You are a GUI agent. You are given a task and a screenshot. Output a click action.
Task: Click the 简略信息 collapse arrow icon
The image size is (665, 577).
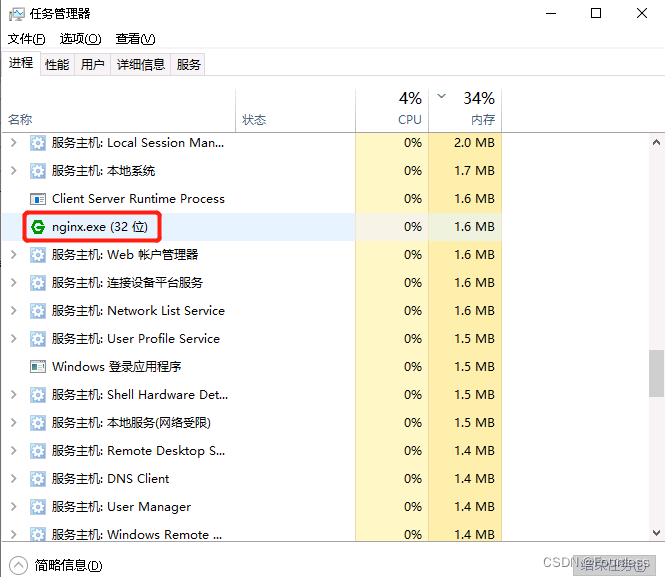[x=18, y=565]
